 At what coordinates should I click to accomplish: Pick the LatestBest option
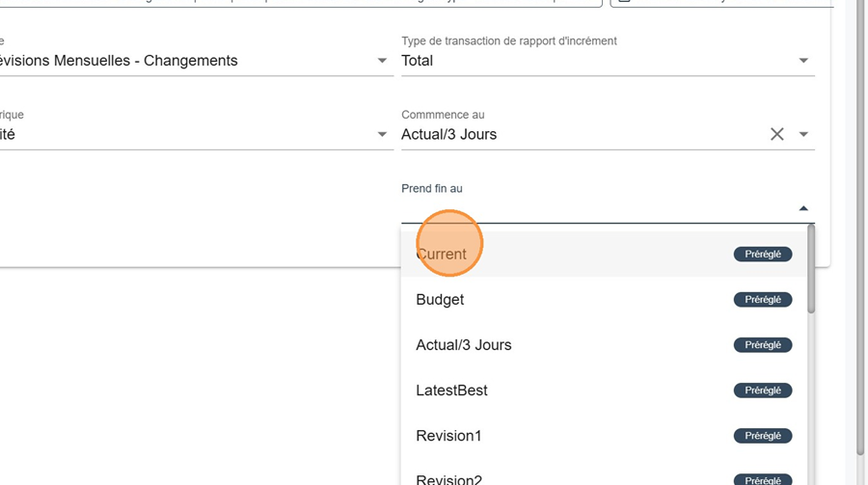click(x=451, y=391)
